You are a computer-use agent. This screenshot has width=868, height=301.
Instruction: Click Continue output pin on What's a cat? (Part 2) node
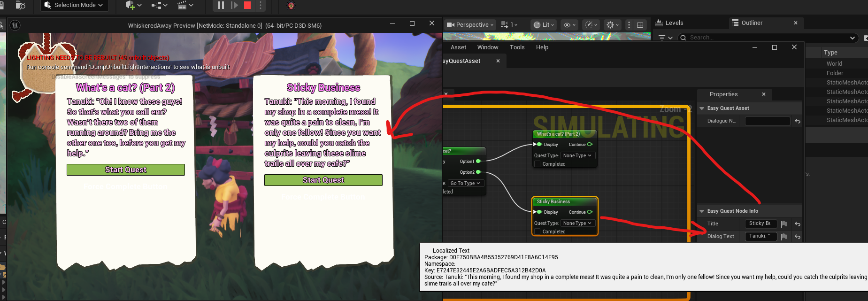click(590, 144)
